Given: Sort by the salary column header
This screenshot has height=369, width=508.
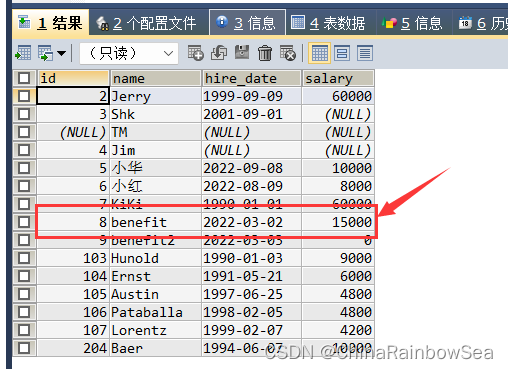Looking at the screenshot, I should (338, 78).
